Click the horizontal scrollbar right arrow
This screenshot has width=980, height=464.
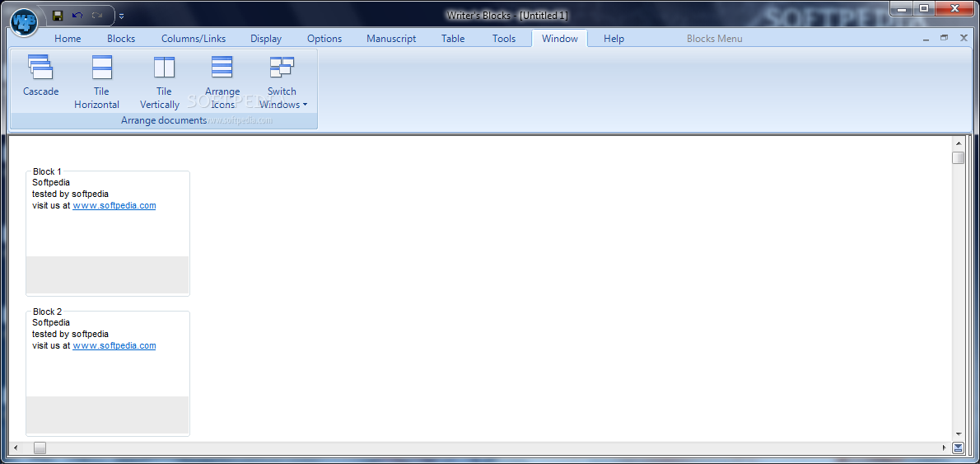pyautogui.click(x=945, y=448)
